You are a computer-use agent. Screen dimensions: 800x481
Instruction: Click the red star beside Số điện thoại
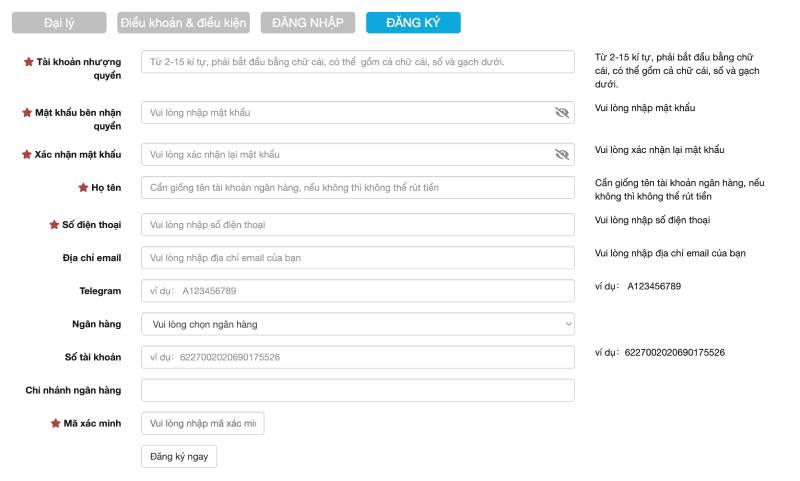[54, 225]
